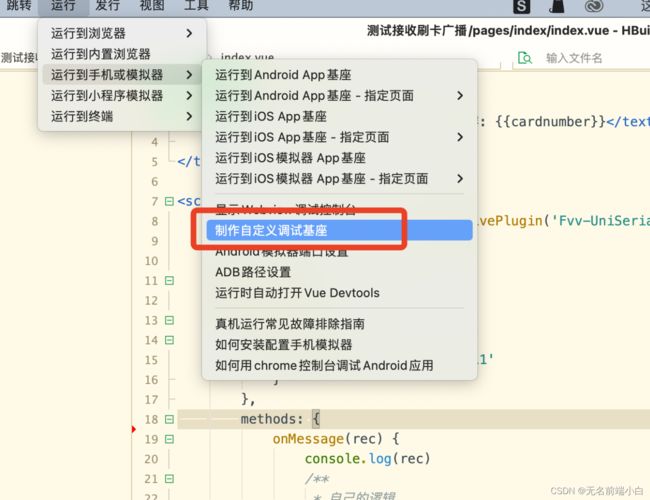Viewport: 650px width, 500px height.
Task: Choose 运行到浏览器 submenu entry
Action: point(122,33)
